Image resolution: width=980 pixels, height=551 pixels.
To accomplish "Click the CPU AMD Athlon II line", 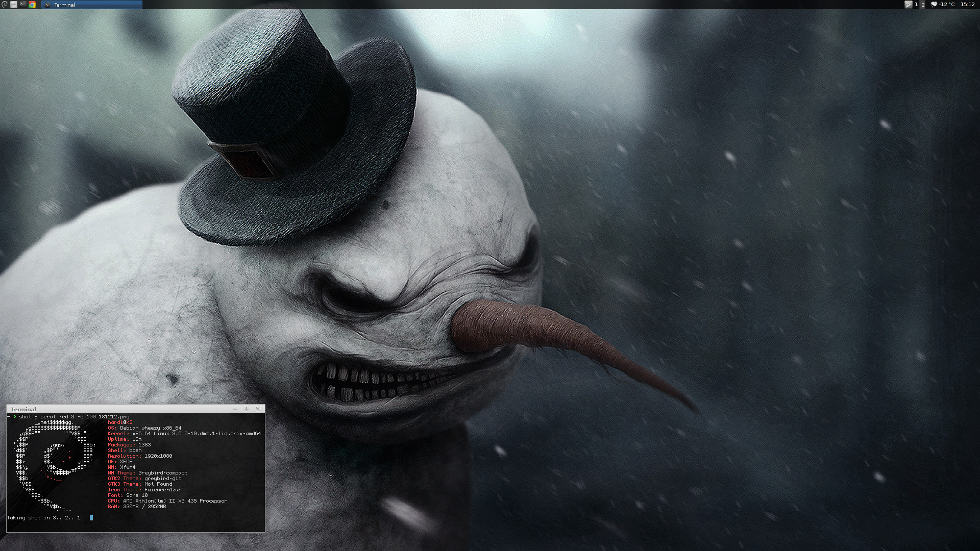I will point(167,501).
